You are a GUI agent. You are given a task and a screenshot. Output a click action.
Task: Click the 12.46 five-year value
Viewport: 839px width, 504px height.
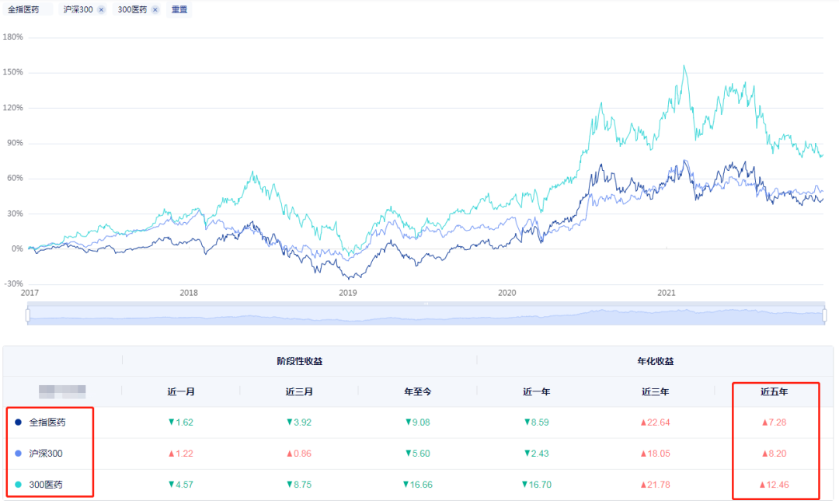[x=775, y=485]
